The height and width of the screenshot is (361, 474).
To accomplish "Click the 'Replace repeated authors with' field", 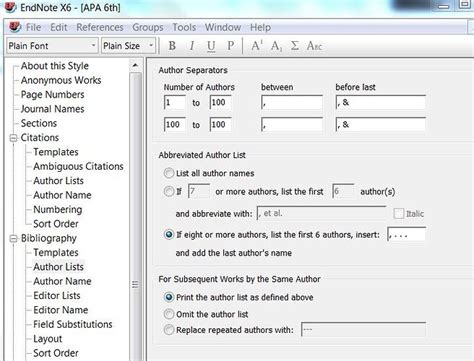I will point(363,330).
